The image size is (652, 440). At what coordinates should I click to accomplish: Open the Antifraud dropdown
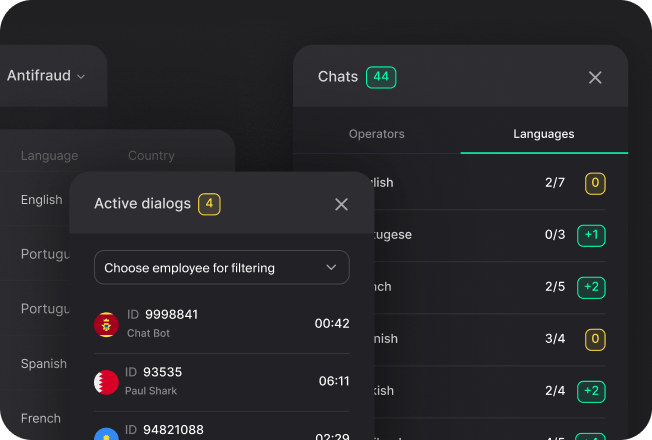tap(46, 76)
